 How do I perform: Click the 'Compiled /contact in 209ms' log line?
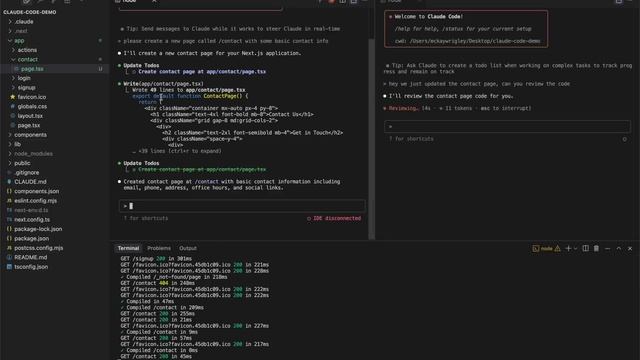pos(162,307)
